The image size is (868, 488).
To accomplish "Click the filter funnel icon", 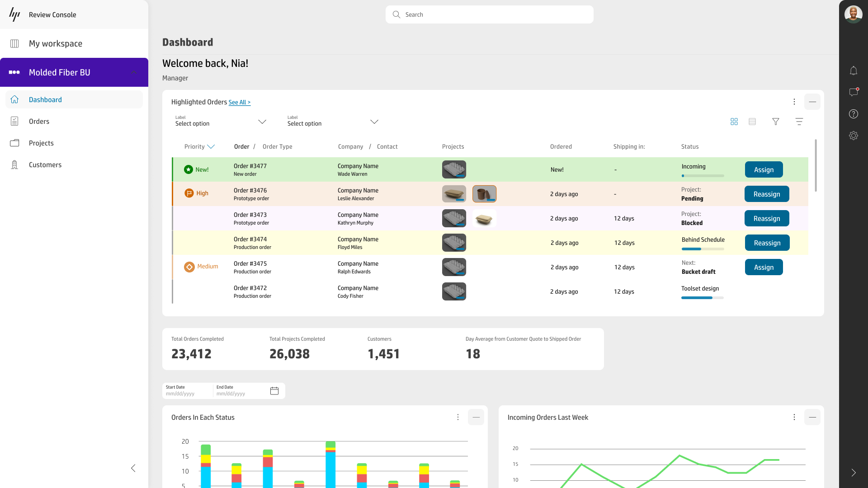I will click(776, 122).
